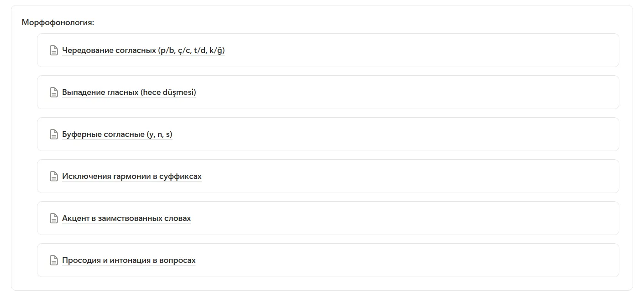This screenshot has height=293, width=644.
Task: Open the Буферные согласные (y, n, s) link
Action: point(117,134)
